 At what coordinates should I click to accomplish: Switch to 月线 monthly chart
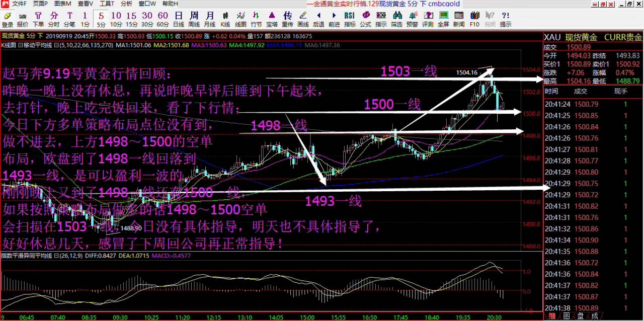[x=210, y=19]
